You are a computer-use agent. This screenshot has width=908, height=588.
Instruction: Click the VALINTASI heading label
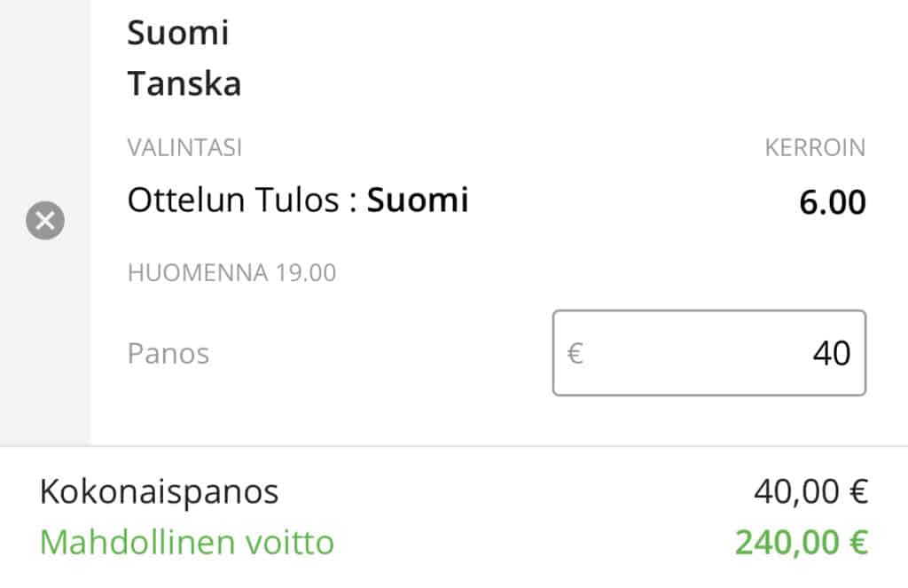tap(184, 148)
